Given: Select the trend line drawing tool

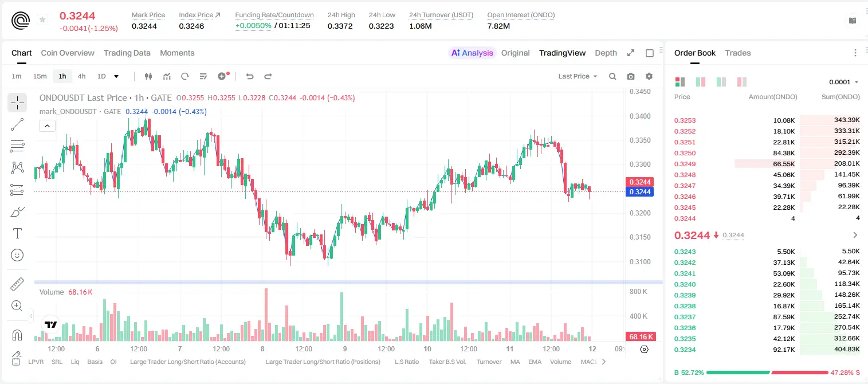Looking at the screenshot, I should click(17, 124).
